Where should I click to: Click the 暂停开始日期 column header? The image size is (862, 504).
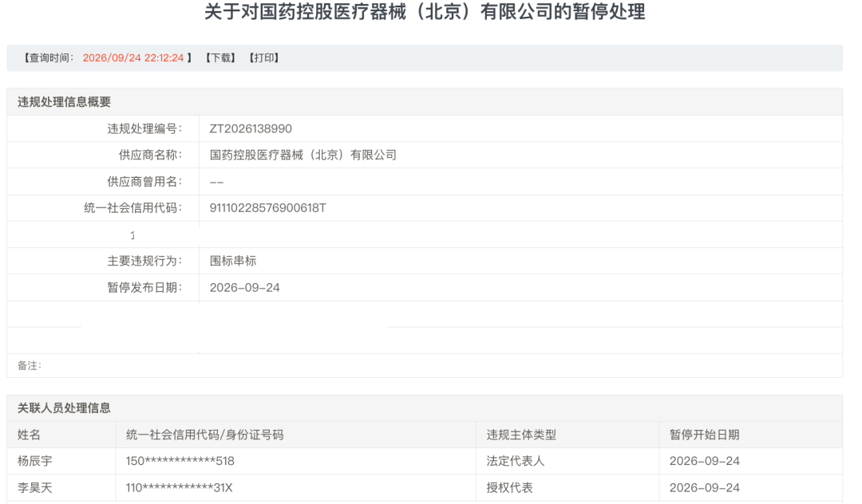point(704,435)
